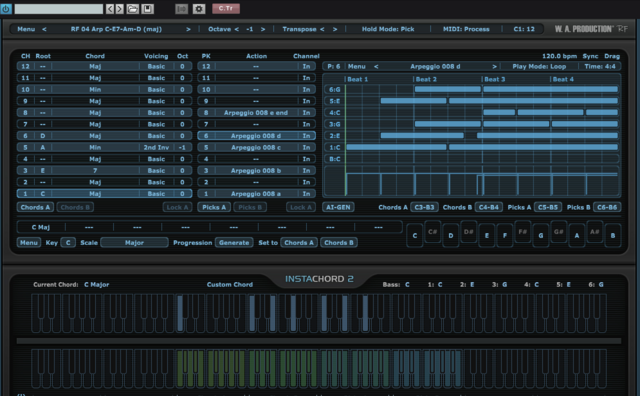Viewport: 640px width, 396px height.
Task: Set Chords A range C3-B3
Action: (424, 207)
